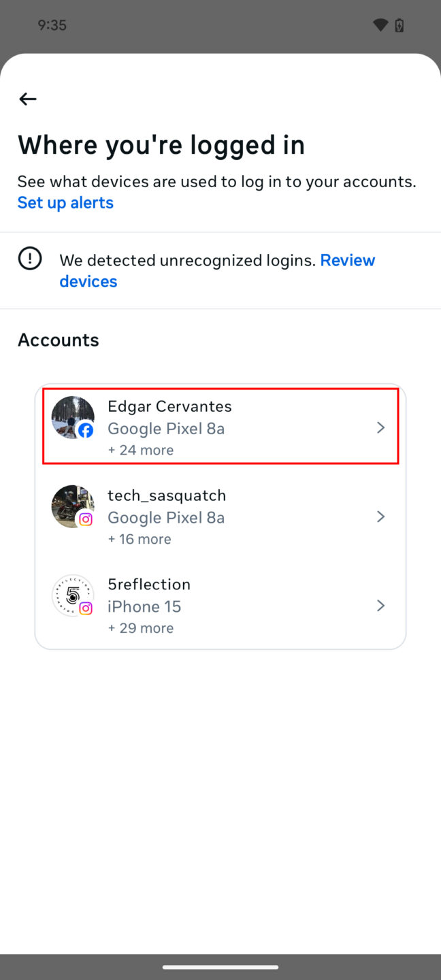Click the Instagram badge on tech_sasquatch avatar

coord(86,519)
